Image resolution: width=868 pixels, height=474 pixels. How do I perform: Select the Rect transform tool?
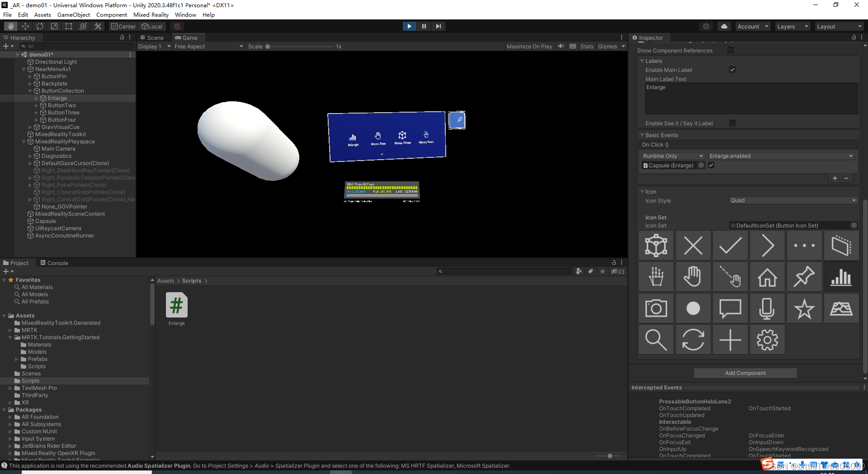69,26
